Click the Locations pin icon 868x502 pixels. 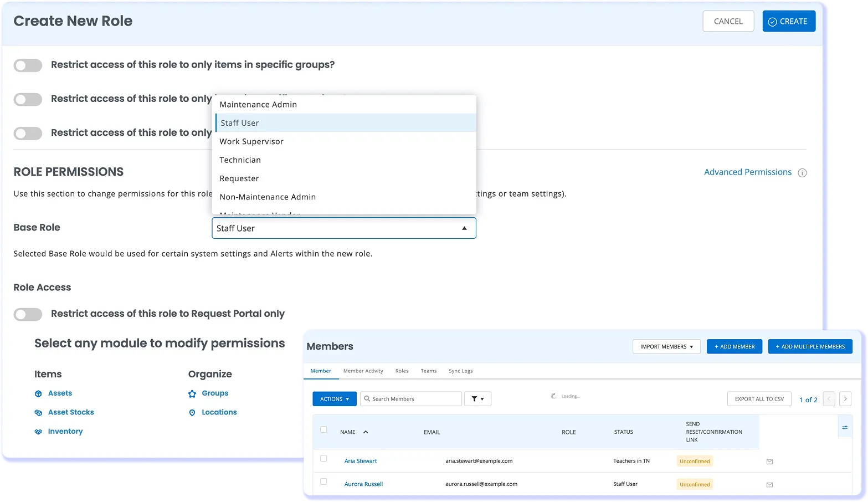click(x=192, y=413)
